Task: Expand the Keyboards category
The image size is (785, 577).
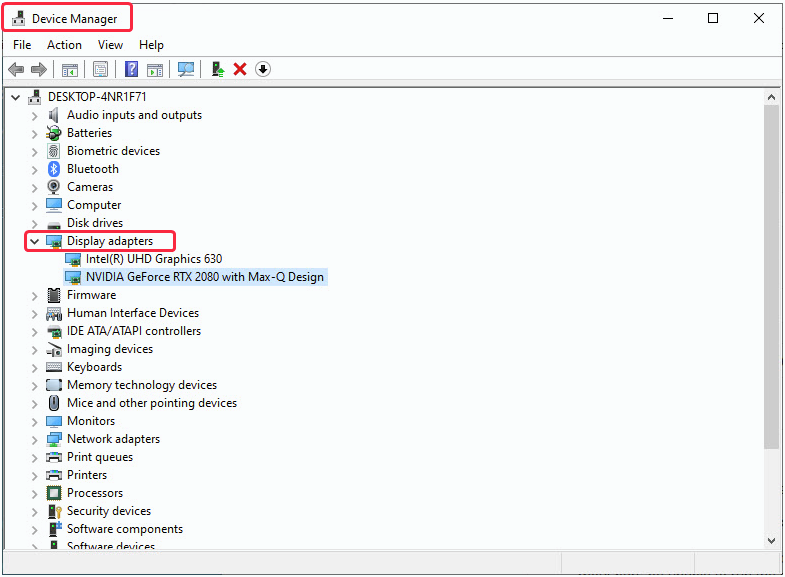Action: coord(34,367)
